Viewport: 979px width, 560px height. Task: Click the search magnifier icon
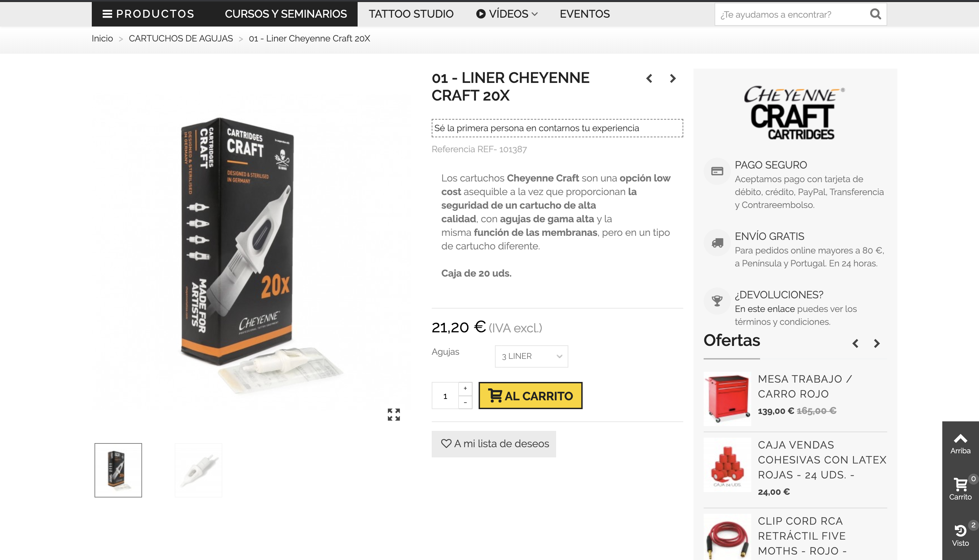[875, 14]
